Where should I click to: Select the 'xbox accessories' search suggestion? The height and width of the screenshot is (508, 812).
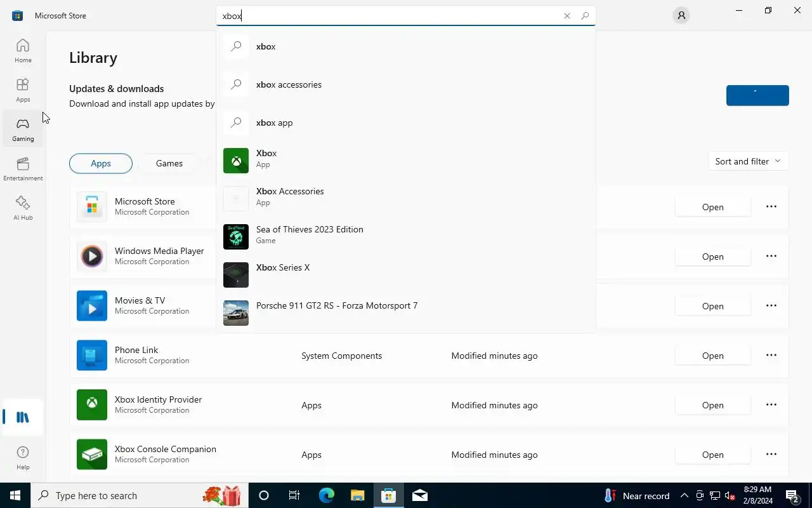pos(406,84)
